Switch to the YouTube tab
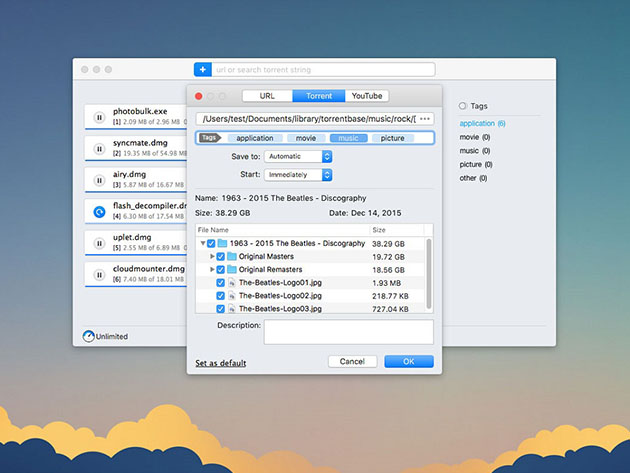 (366, 96)
